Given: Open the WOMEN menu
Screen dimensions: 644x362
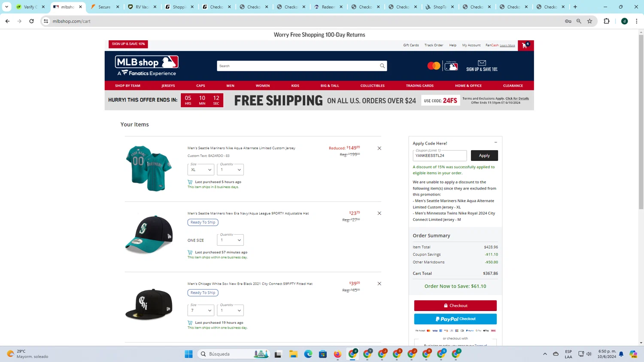Looking at the screenshot, I should [x=263, y=86].
